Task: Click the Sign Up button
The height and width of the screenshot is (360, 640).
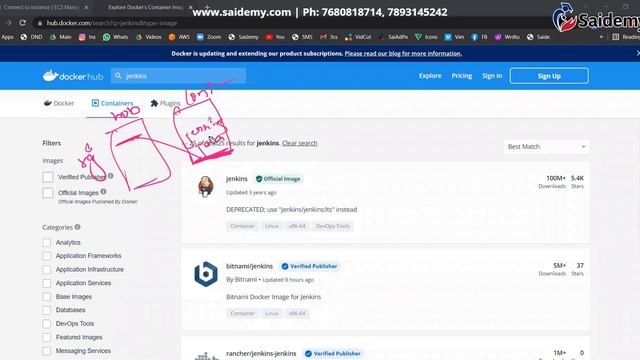Action: tap(549, 76)
